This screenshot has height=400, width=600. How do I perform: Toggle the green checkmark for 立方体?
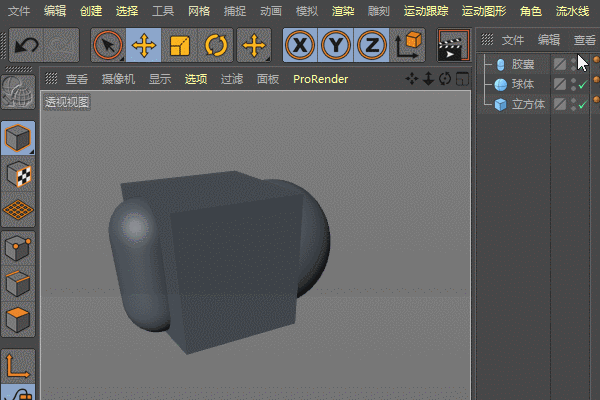pyautogui.click(x=583, y=104)
